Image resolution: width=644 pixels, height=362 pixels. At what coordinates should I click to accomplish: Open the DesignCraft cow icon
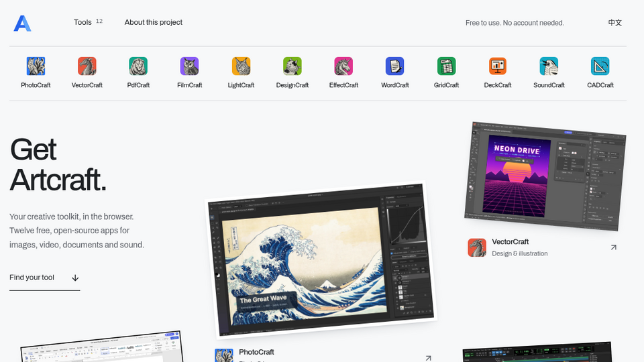point(292,66)
